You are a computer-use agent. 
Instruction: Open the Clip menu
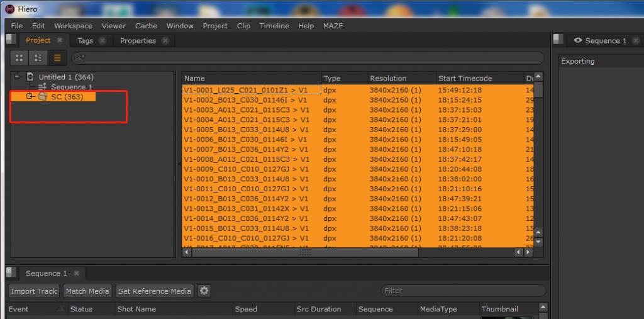[x=243, y=26]
